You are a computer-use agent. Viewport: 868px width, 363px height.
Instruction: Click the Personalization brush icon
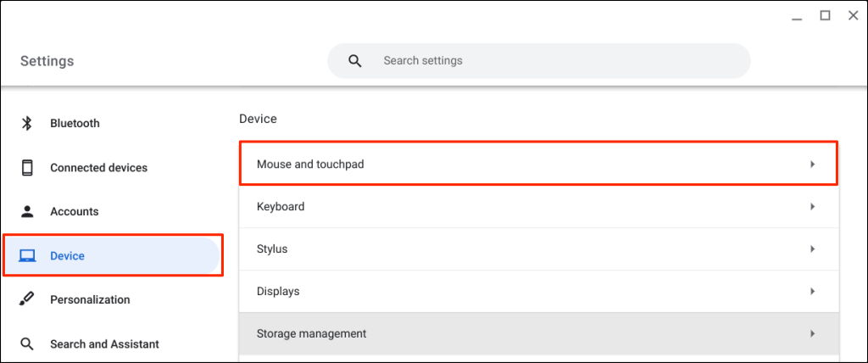point(27,299)
